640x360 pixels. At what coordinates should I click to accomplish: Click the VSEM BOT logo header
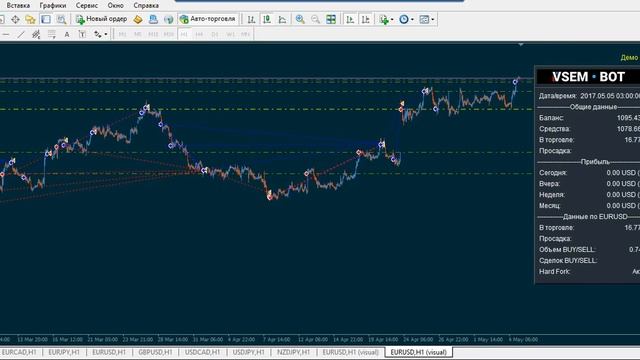pos(588,77)
